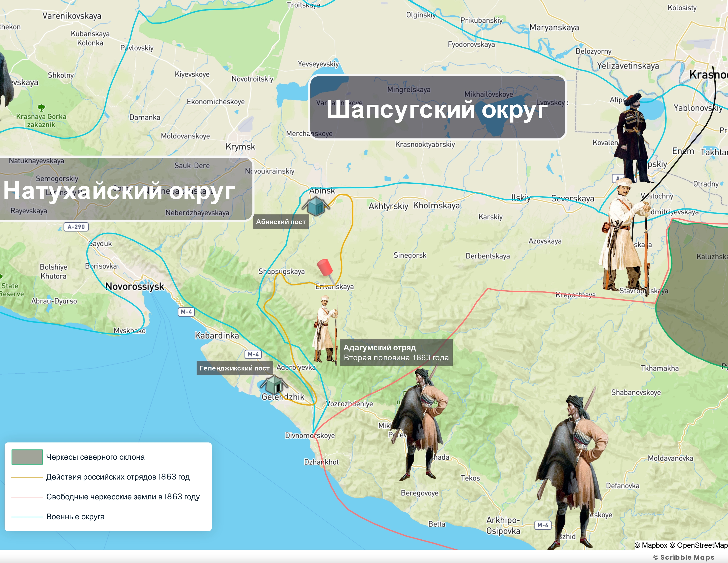Click the Tkhamakha label

click(660, 368)
